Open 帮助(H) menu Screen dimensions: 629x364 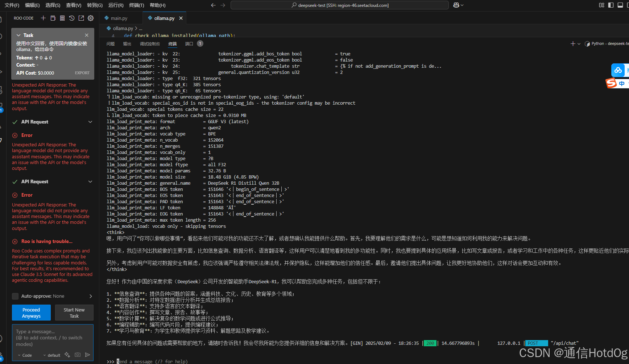coord(158,5)
